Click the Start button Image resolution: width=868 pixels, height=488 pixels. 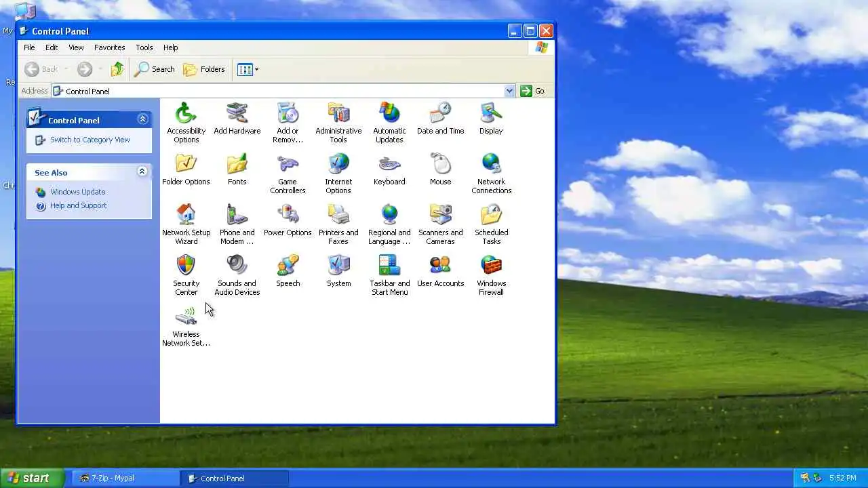point(33,478)
